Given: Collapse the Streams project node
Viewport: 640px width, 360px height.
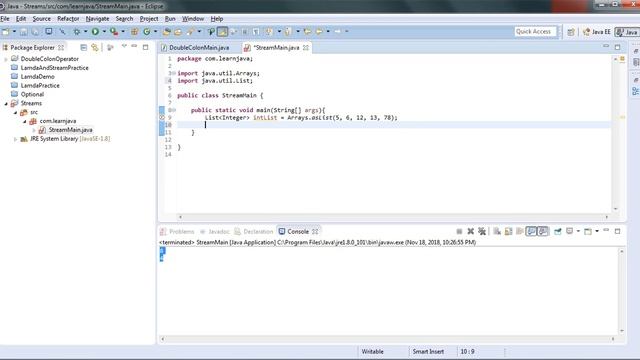Looking at the screenshot, I should 6,104.
